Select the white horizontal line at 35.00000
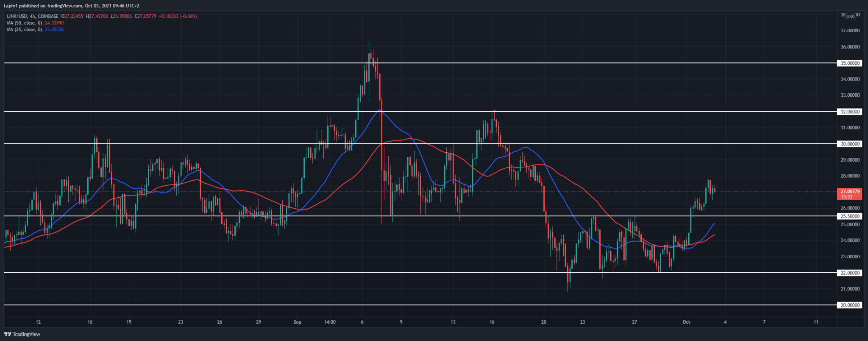Viewport: 868px width, 341px height. coord(420,63)
